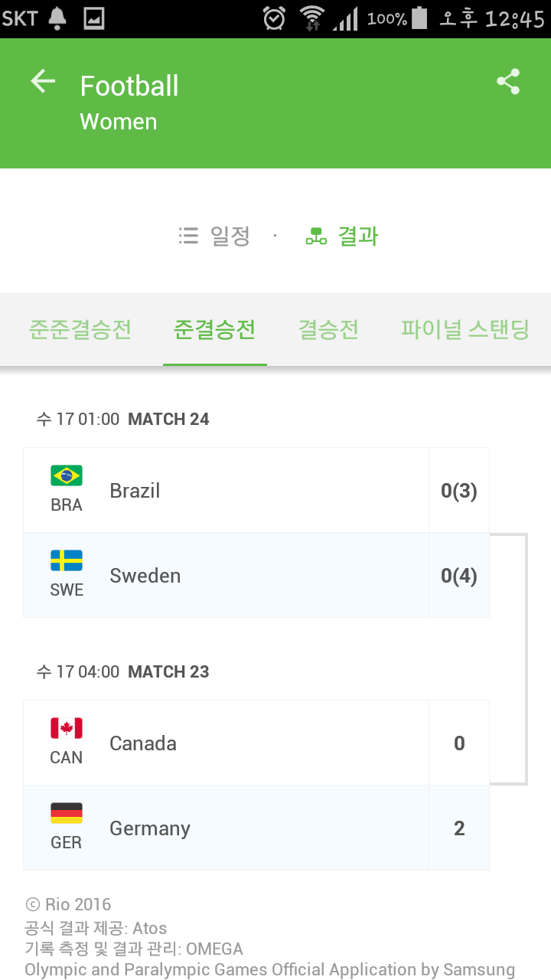Select the 준결승전 semifinals tab
The image size is (551, 980).
coord(214,330)
